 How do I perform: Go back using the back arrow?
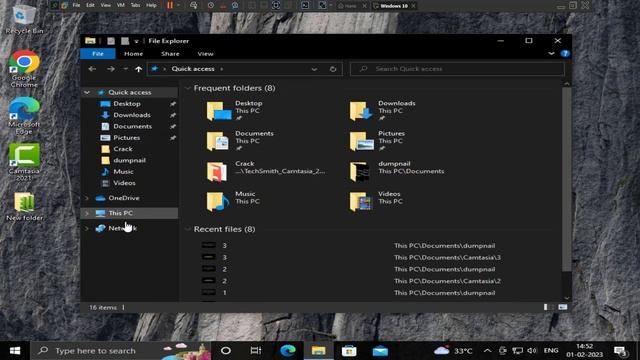coord(92,69)
